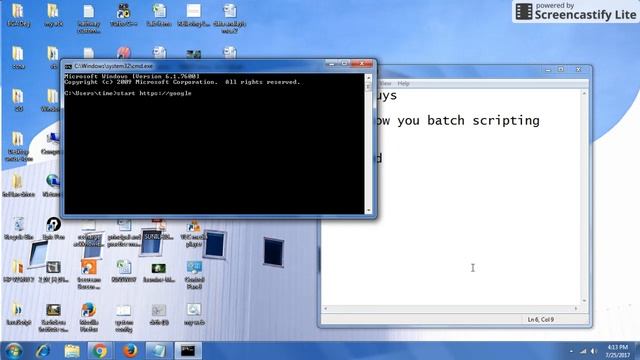640x360 pixels.
Task: Select the Mozilla Firefox desktop shortcut
Action: (x=89, y=318)
